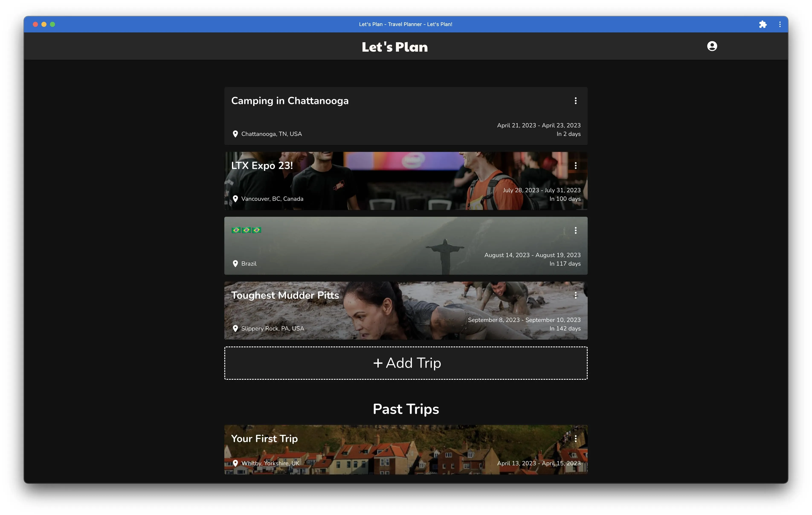
Task: Click the location pin next to Vancouver, BC, Canada
Action: coord(235,199)
